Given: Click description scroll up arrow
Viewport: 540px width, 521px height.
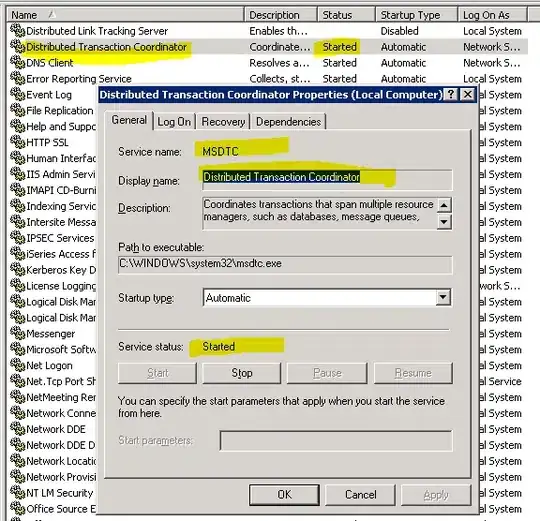Looking at the screenshot, I should (444, 205).
